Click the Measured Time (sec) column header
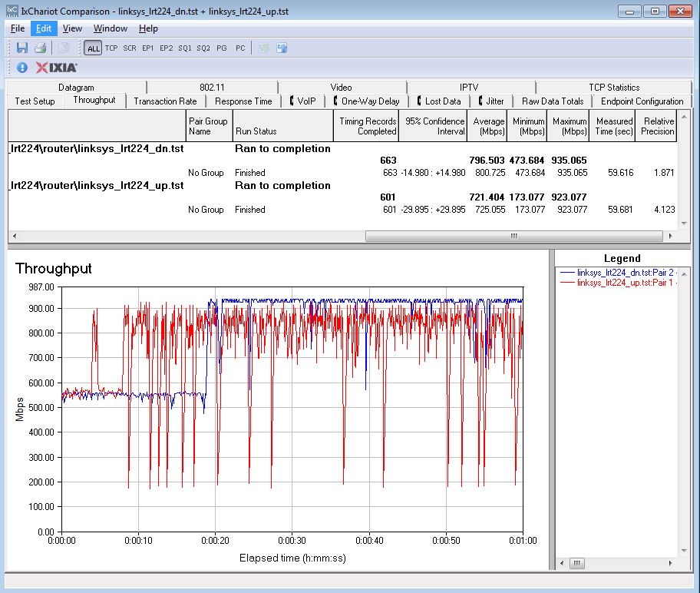The width and height of the screenshot is (700, 593). click(x=612, y=126)
